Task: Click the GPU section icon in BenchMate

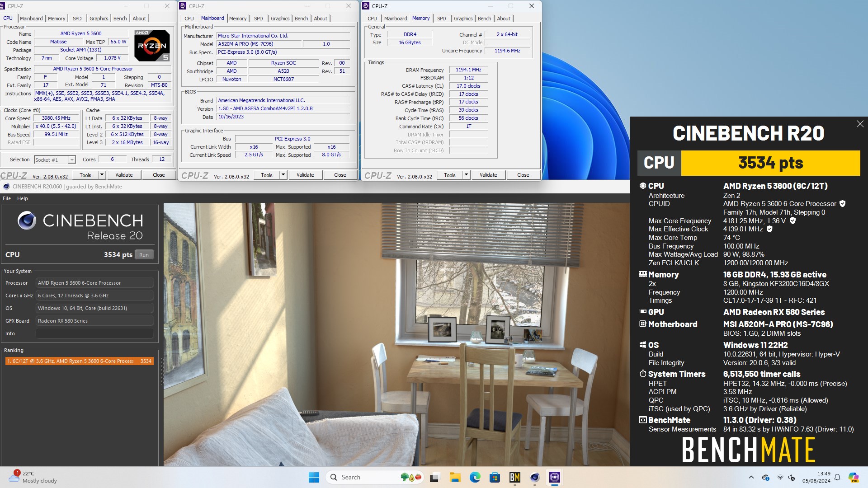Action: point(643,312)
